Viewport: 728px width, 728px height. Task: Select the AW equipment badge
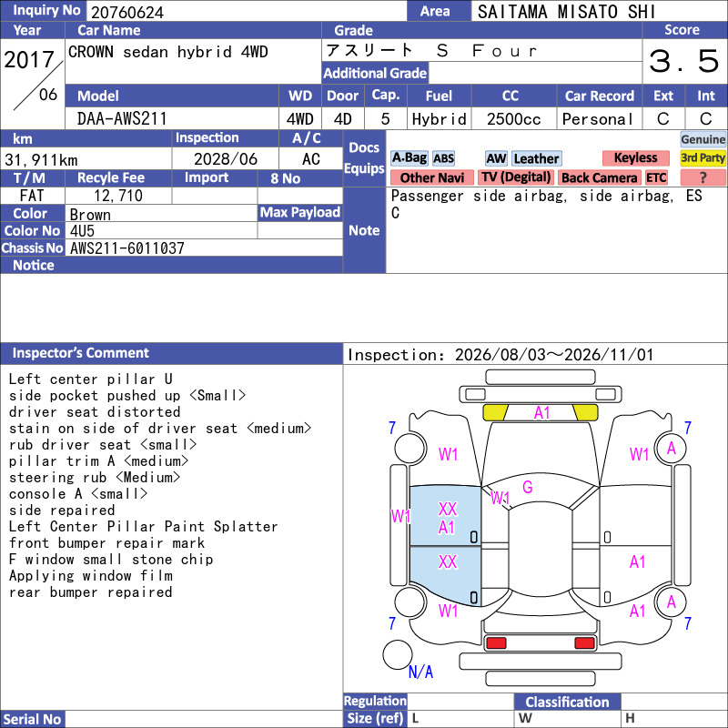pos(496,158)
